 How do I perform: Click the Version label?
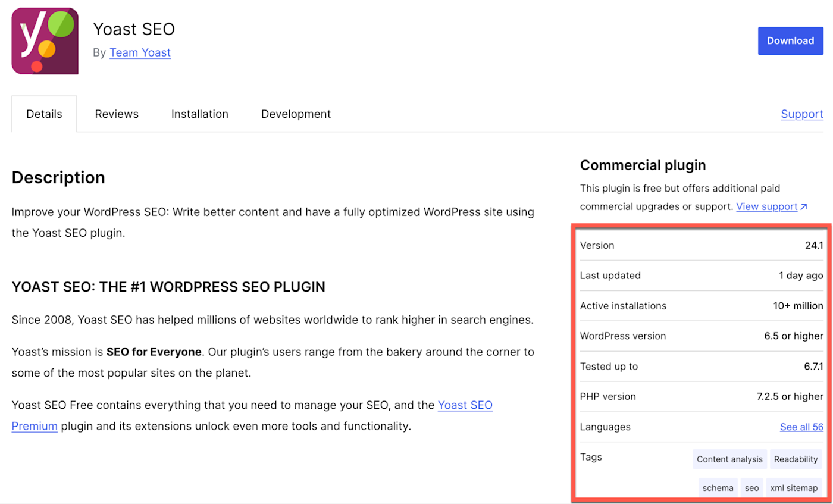pyautogui.click(x=597, y=245)
